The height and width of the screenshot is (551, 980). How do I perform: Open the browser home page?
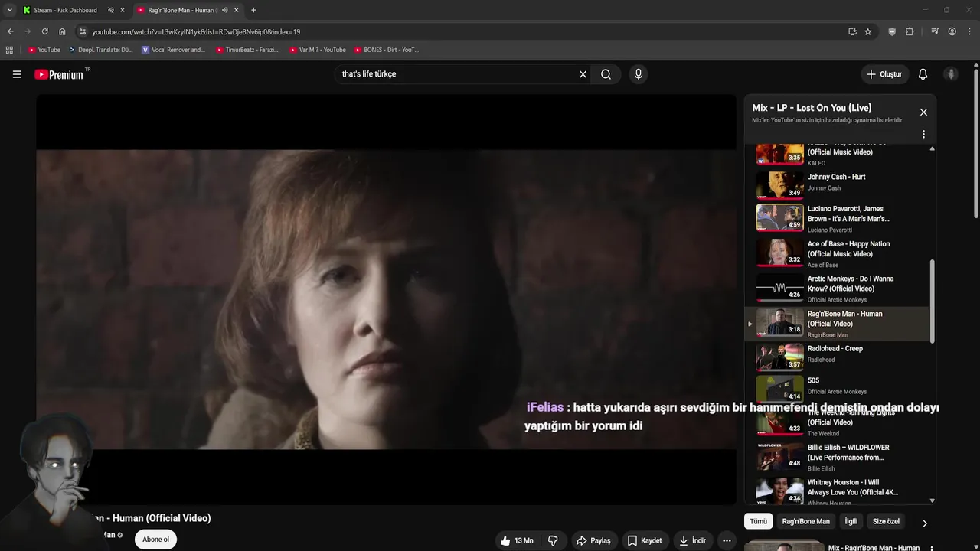(62, 31)
